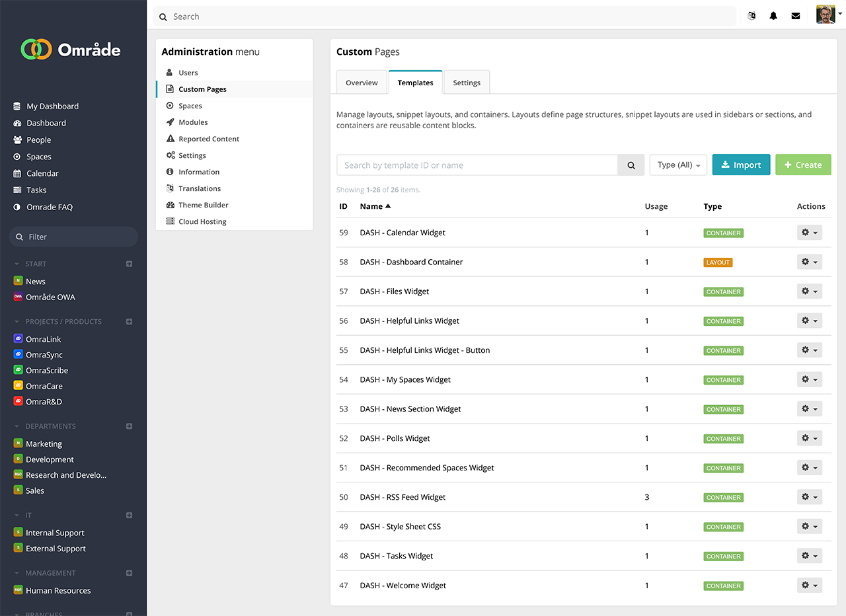Viewport: 846px width, 616px height.
Task: Click the OmraCare space icon in sidebar
Action: point(19,386)
